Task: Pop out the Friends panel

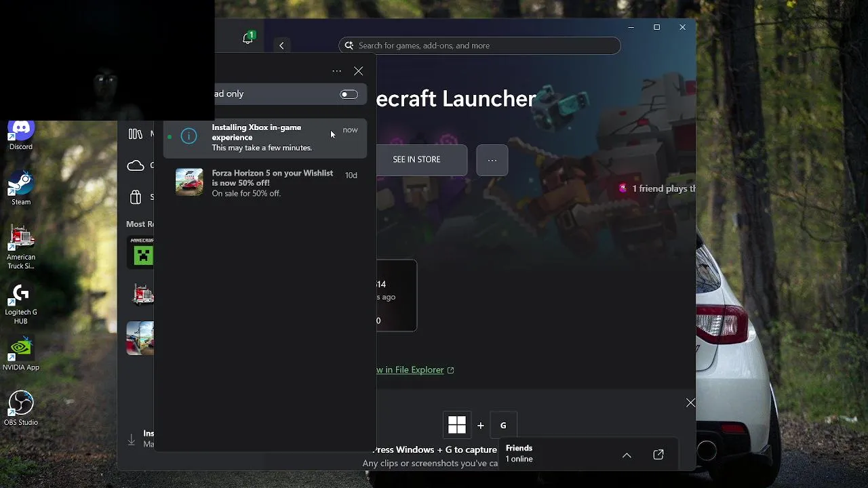Action: pyautogui.click(x=658, y=455)
